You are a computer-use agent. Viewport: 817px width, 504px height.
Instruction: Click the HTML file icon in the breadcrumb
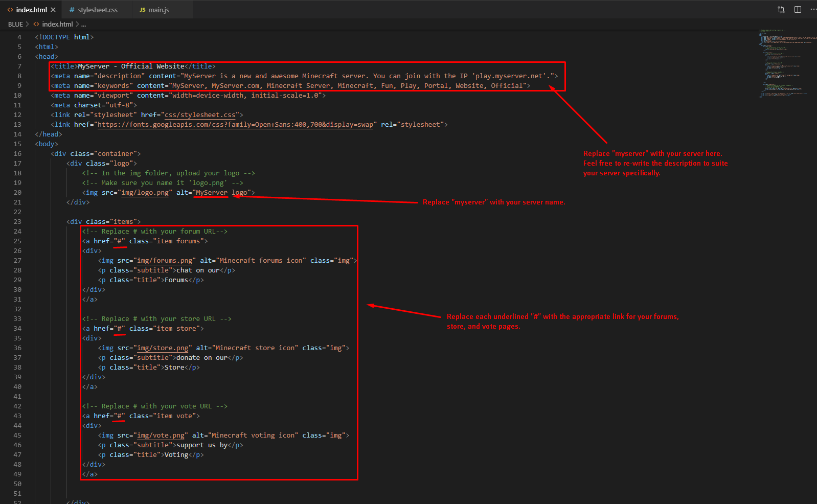tap(36, 24)
